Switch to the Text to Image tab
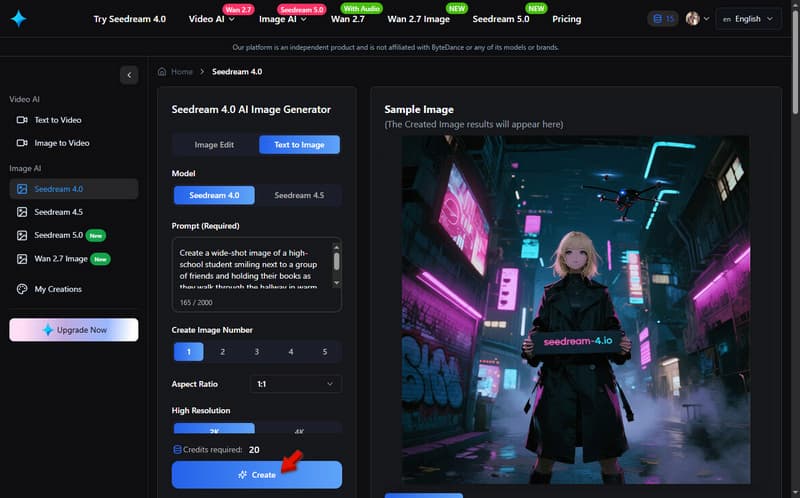Image resolution: width=800 pixels, height=498 pixels. pos(299,144)
